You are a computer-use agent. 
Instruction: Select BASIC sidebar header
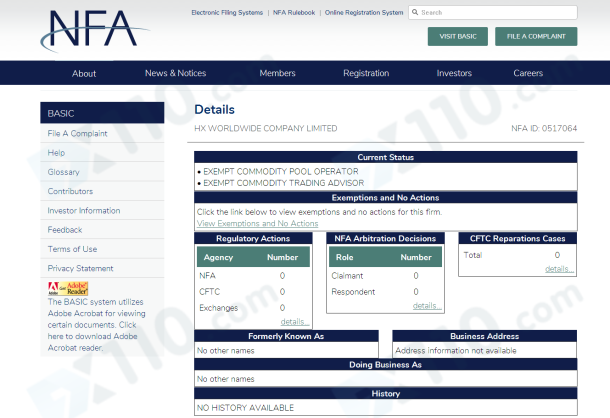click(102, 113)
